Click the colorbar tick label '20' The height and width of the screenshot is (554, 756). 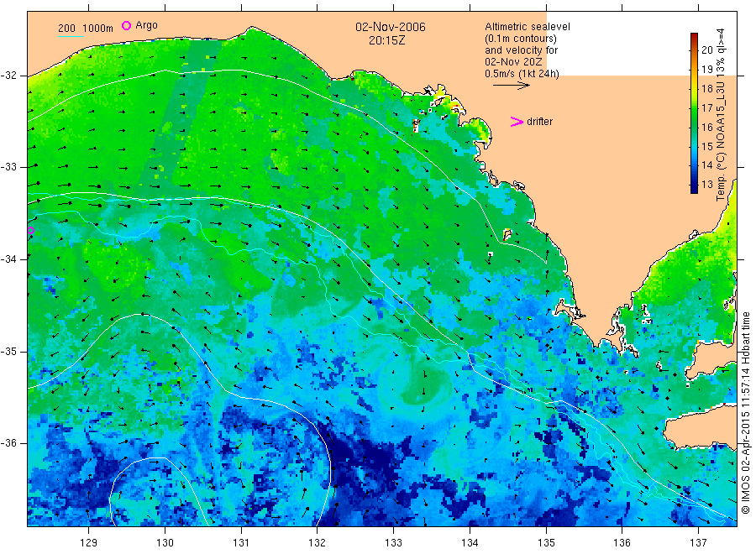tap(706, 50)
